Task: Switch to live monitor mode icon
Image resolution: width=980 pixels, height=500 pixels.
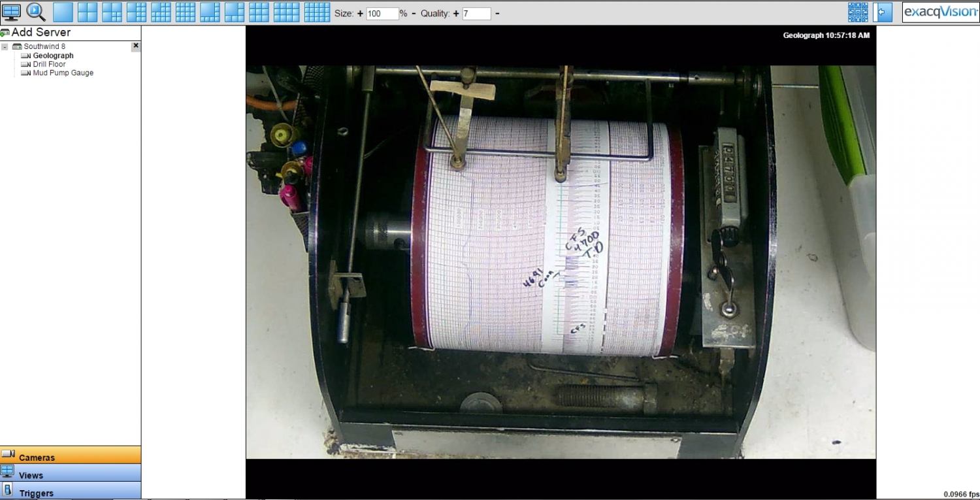Action: click(x=11, y=12)
